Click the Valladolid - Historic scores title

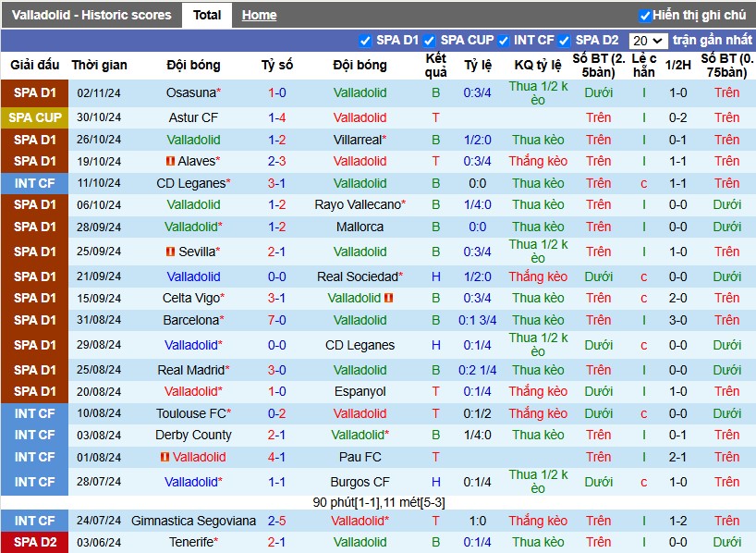(x=91, y=15)
